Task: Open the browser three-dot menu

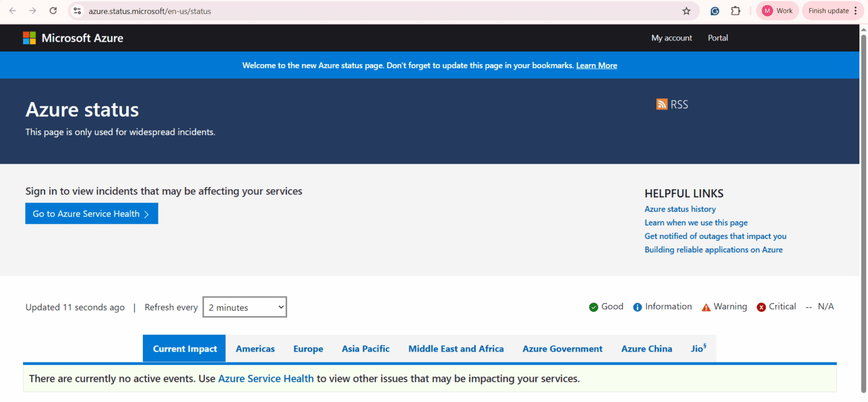Action: pos(856,10)
